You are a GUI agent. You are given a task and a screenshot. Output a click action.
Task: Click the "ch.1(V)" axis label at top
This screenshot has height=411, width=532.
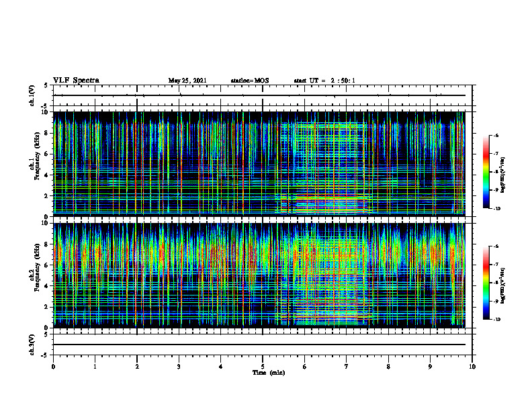click(32, 95)
